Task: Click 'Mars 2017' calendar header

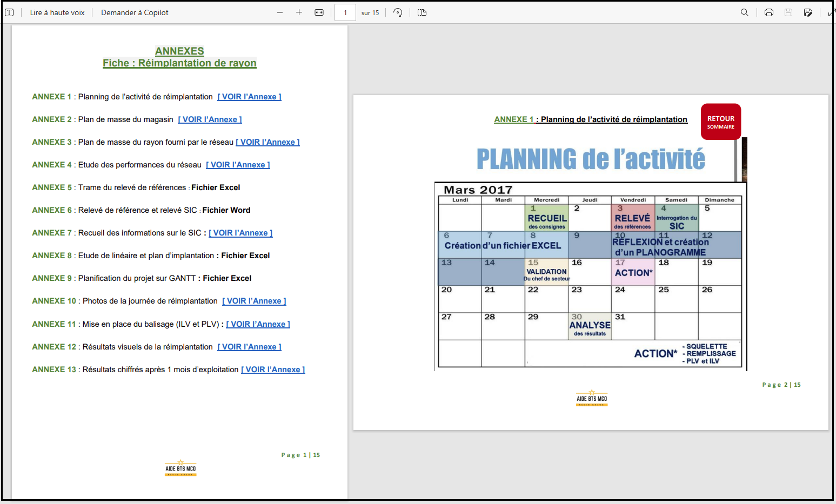Action: (478, 190)
